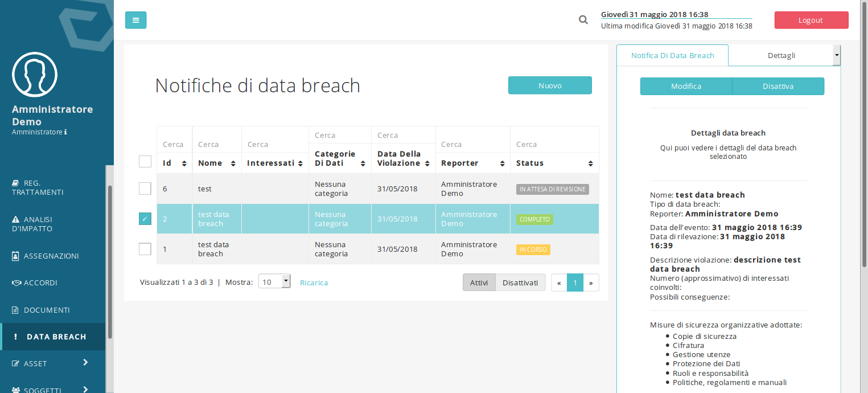Select Data Breach menu item
Viewport: 868px width, 393px height.
(x=52, y=337)
